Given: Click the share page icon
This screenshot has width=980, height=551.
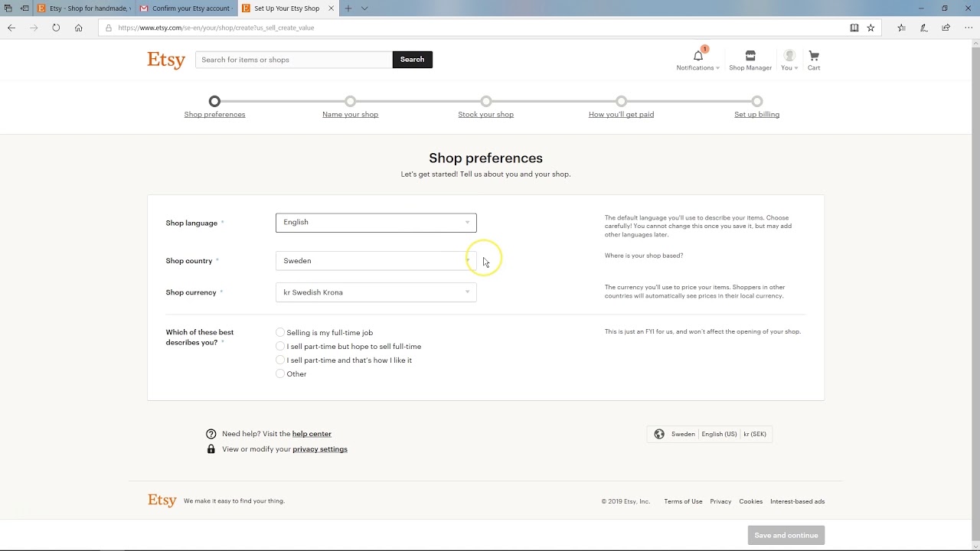Looking at the screenshot, I should pyautogui.click(x=946, y=28).
